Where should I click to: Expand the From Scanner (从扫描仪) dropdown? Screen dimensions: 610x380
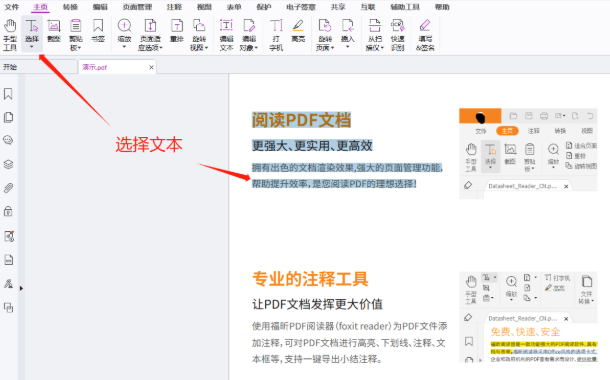(x=382, y=48)
